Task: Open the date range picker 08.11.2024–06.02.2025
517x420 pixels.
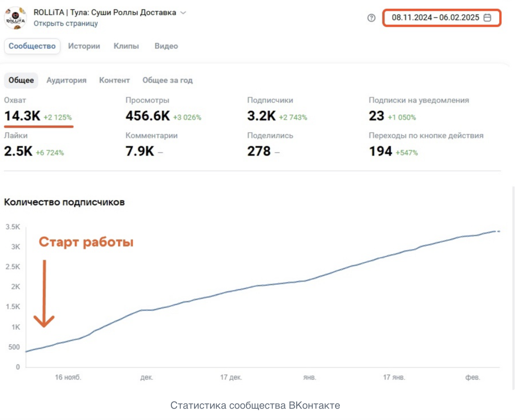Action: 435,18
